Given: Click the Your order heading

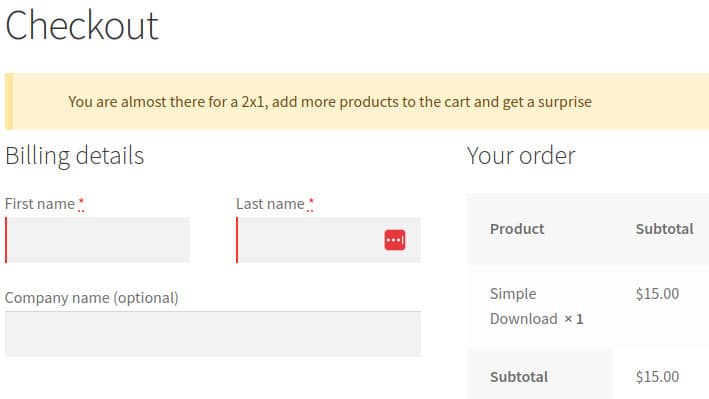Looking at the screenshot, I should [521, 156].
